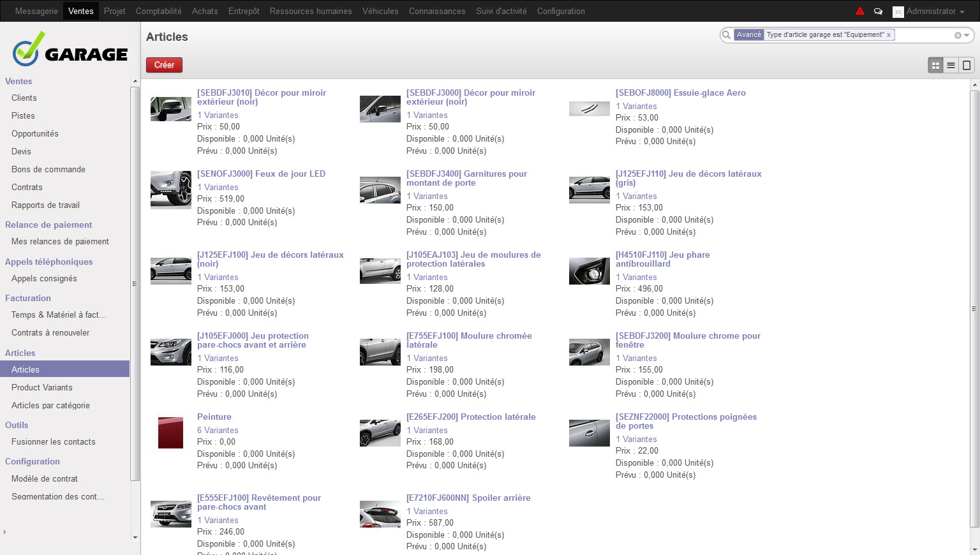This screenshot has height=555, width=980.
Task: Click the Administrator avatar image
Action: click(x=898, y=11)
